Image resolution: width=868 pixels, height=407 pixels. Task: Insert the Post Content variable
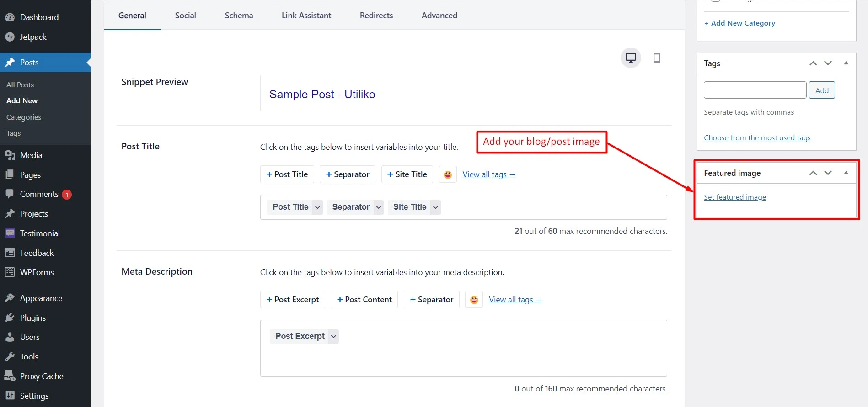coord(364,300)
